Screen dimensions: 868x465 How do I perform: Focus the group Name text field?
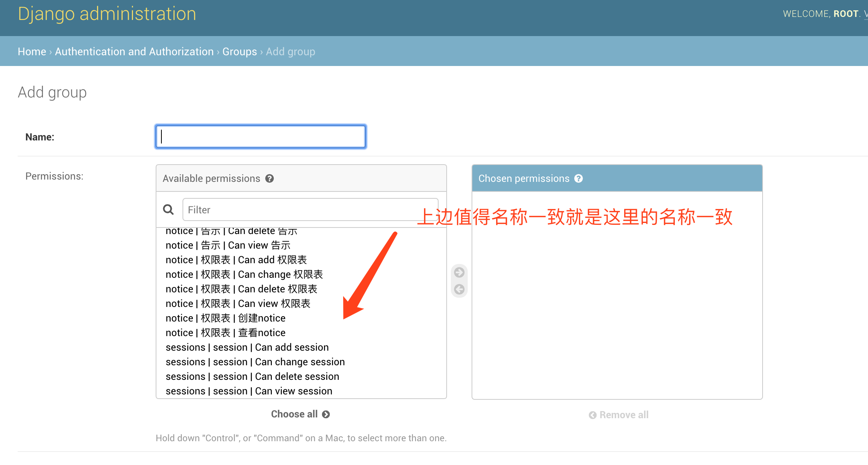tap(261, 137)
